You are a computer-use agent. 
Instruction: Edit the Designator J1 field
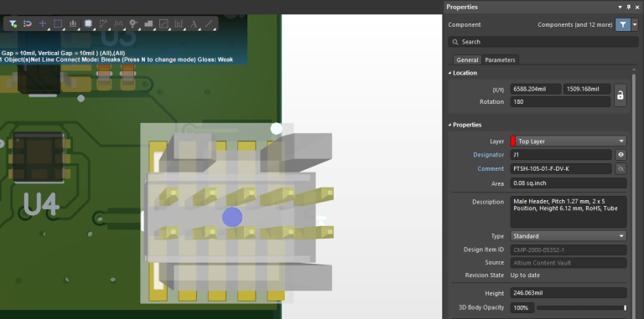[561, 155]
